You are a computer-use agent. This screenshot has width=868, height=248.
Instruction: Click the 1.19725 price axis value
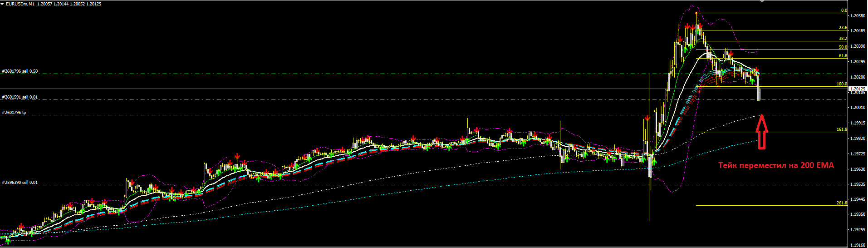coord(858,154)
